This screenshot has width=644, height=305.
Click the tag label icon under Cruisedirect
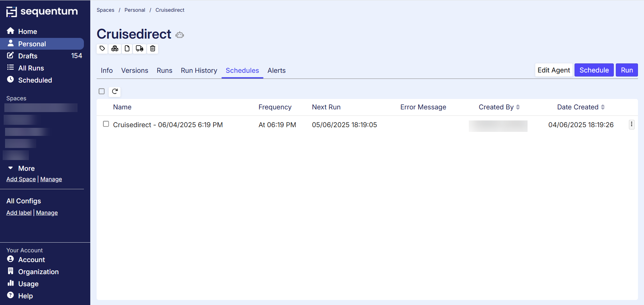[102, 49]
